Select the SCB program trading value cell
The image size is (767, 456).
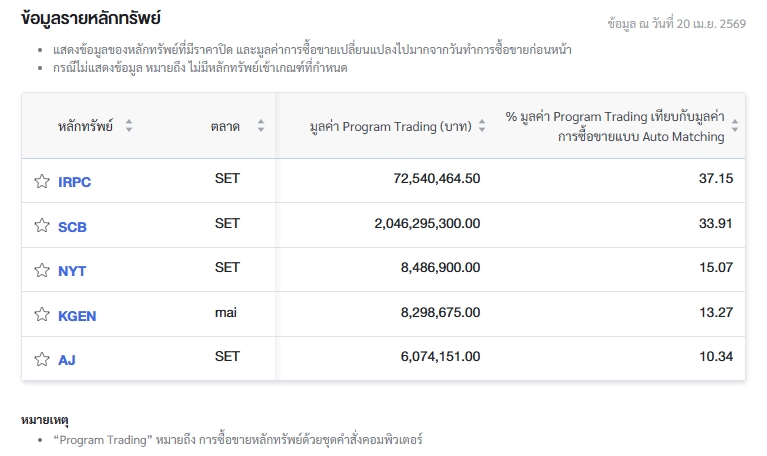(x=427, y=224)
